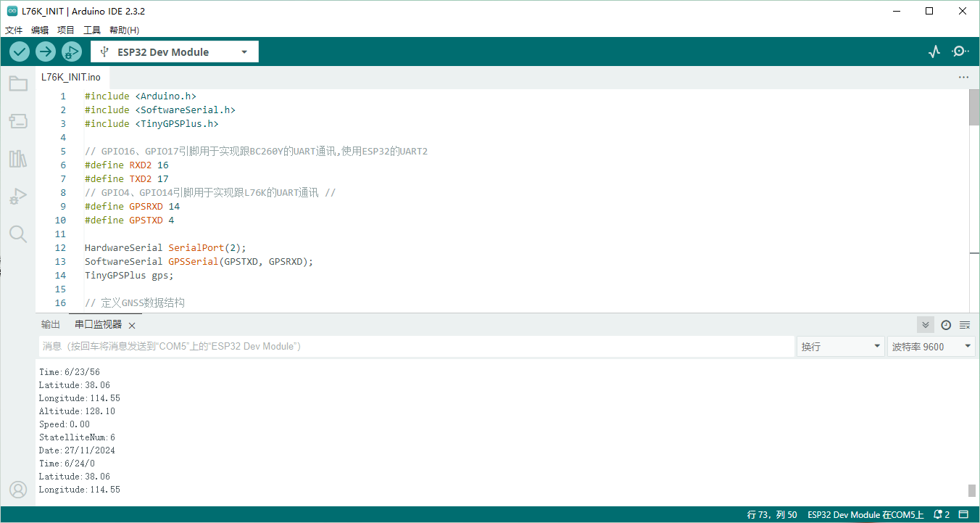Viewport: 980px width, 523px height.
Task: Click the line 'HardwareSerial SerialPort(2);'
Action: click(x=165, y=247)
